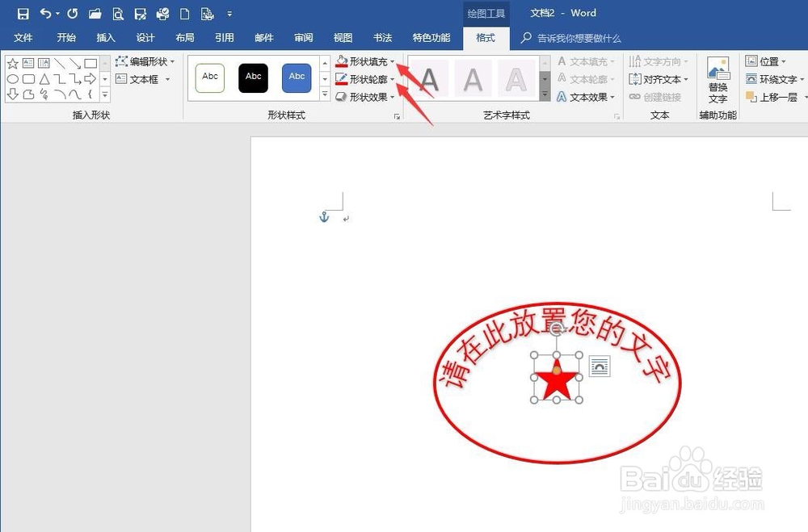Open the 文本效果 text effects menu
808x532 pixels.
point(587,97)
